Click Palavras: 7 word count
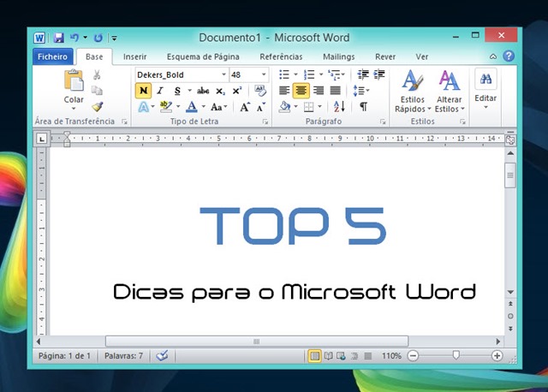Screen dimensions: 548x392 123,356
